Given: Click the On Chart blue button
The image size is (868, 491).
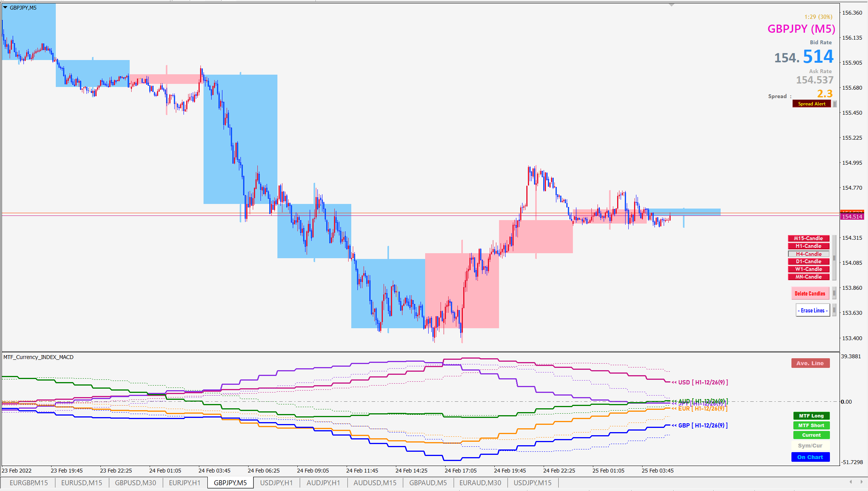Looking at the screenshot, I should pyautogui.click(x=810, y=457).
